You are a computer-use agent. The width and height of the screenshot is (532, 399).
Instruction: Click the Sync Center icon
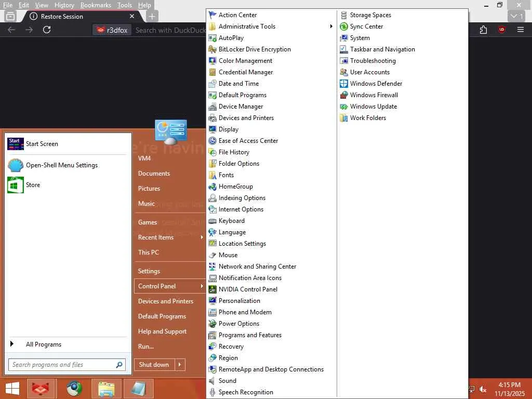(x=344, y=26)
